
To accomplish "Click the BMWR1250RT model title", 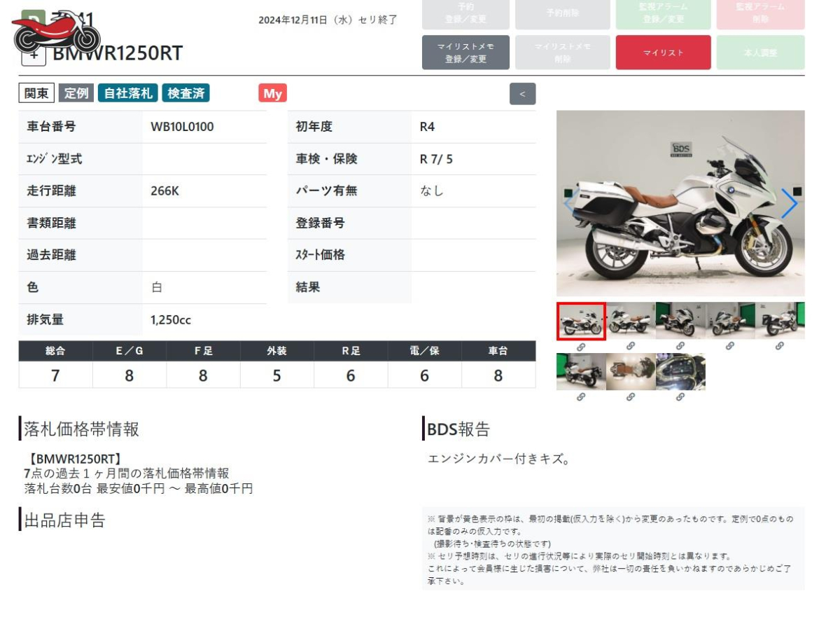I will 118,53.
